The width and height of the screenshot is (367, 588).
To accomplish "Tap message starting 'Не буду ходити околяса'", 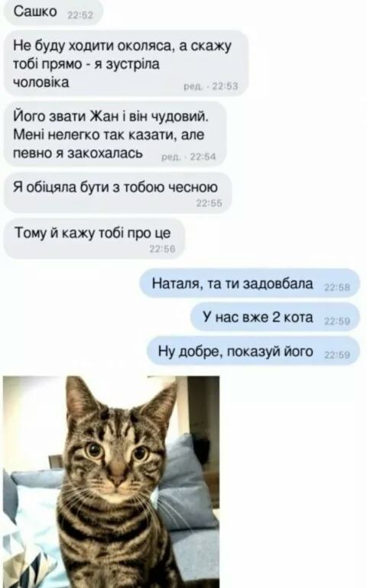I will pos(126,64).
